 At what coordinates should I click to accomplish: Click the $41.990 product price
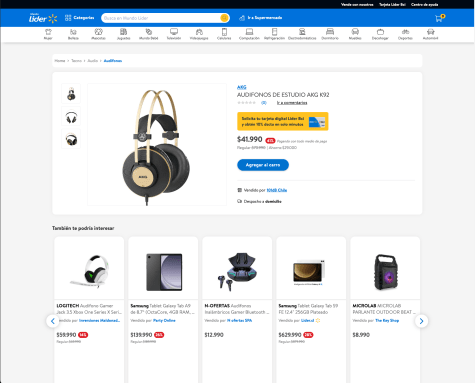[x=250, y=139]
